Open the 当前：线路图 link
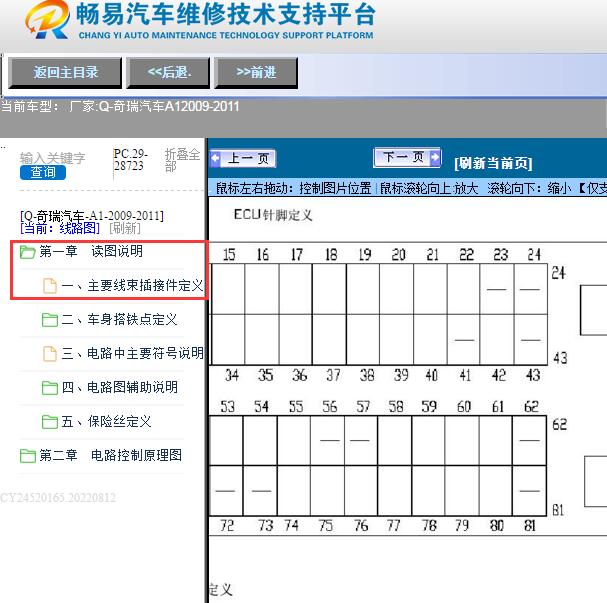Screen dimensions: 607x603 click(60, 228)
